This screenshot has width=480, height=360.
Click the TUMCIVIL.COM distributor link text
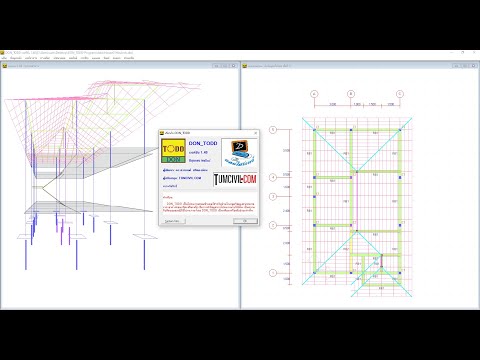point(190,178)
